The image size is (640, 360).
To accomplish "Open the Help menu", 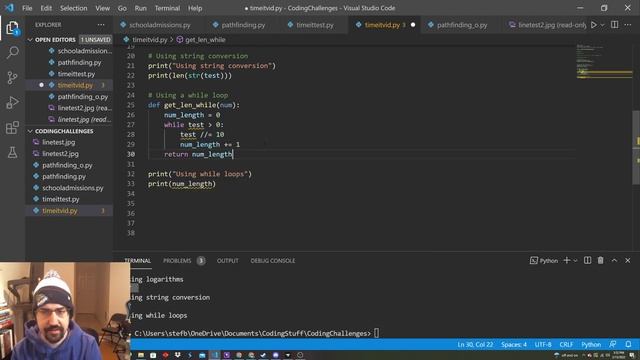I will (x=195, y=8).
